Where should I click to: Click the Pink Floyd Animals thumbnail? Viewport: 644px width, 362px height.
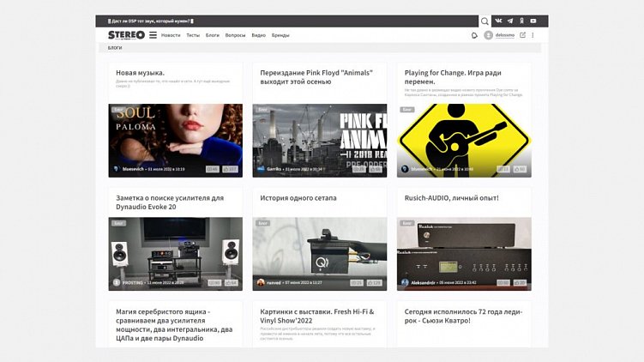point(320,141)
